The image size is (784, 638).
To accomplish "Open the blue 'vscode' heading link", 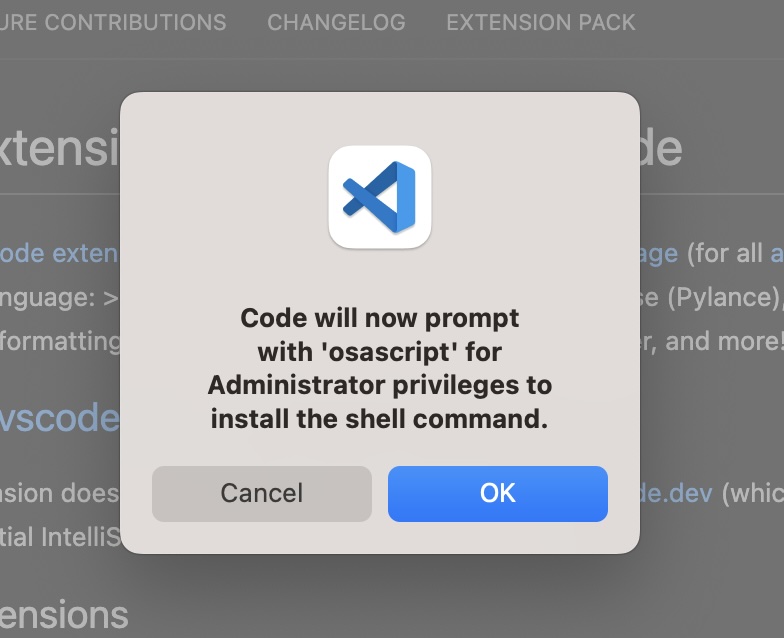I will [x=59, y=418].
